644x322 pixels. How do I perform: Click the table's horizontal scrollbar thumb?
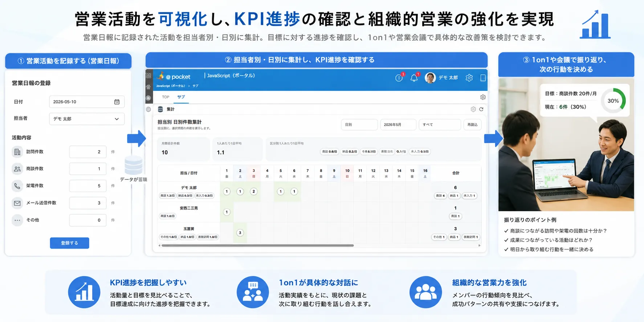257,245
